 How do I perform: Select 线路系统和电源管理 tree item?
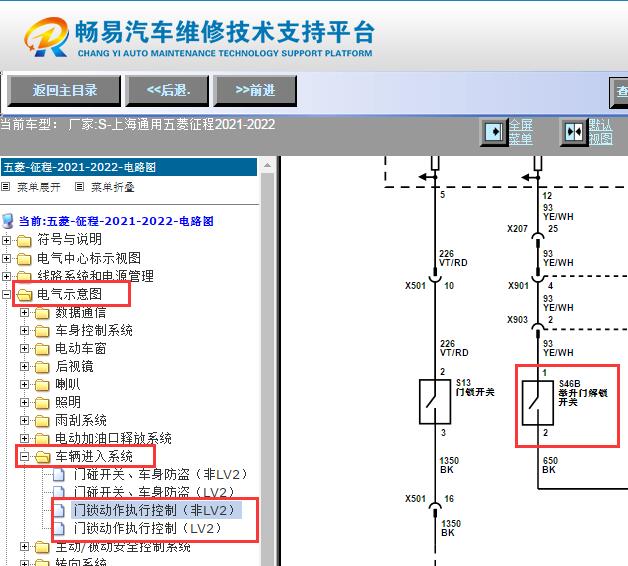point(95,276)
